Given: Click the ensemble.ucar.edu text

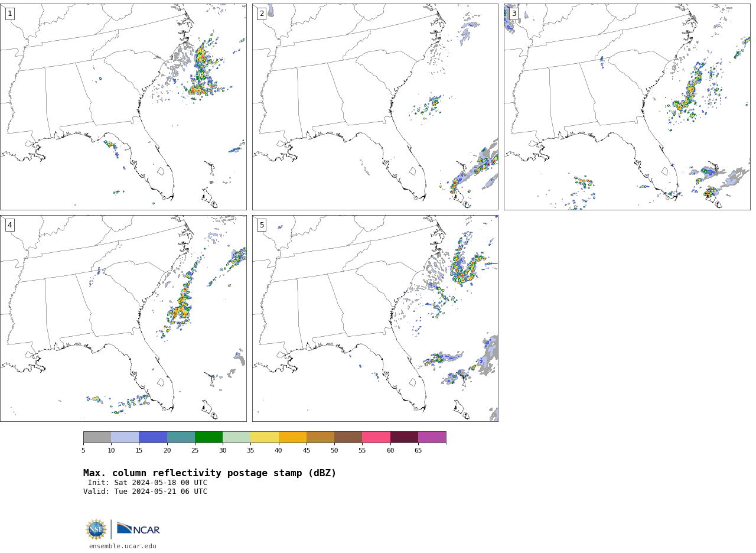Looking at the screenshot, I should point(123,547).
